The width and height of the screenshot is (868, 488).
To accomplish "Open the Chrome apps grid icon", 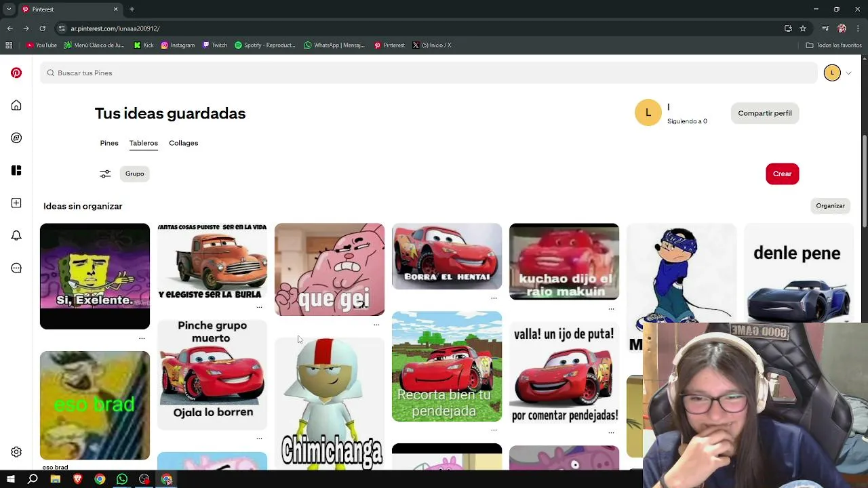I will (9, 45).
